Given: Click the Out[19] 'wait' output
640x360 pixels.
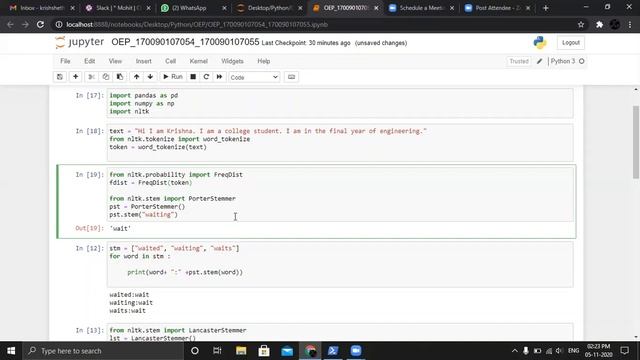Looking at the screenshot, I should click(120, 229).
